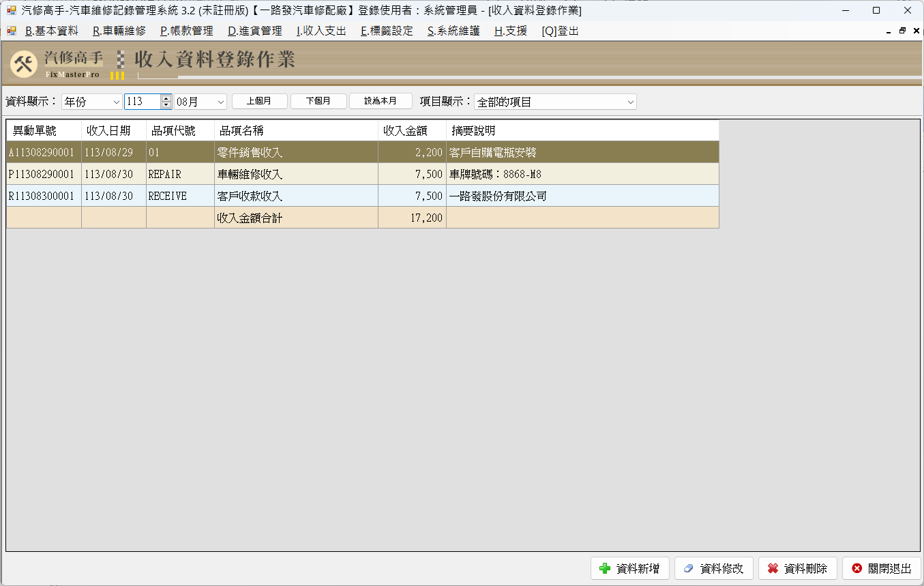Click the red circle icon on 關閉退出

tap(857, 568)
